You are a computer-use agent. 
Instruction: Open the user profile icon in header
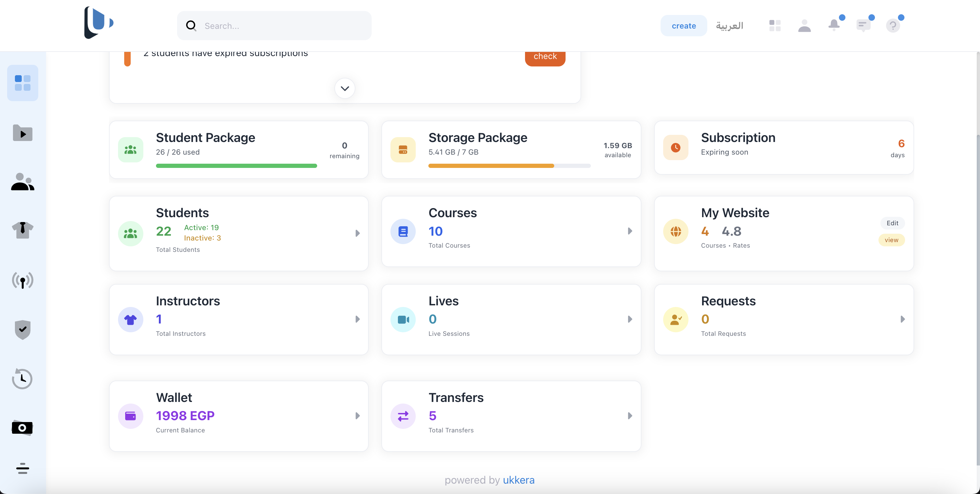pyautogui.click(x=804, y=26)
